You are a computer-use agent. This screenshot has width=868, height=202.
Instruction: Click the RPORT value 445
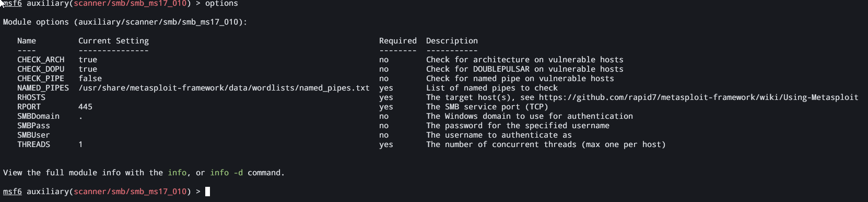[86, 107]
